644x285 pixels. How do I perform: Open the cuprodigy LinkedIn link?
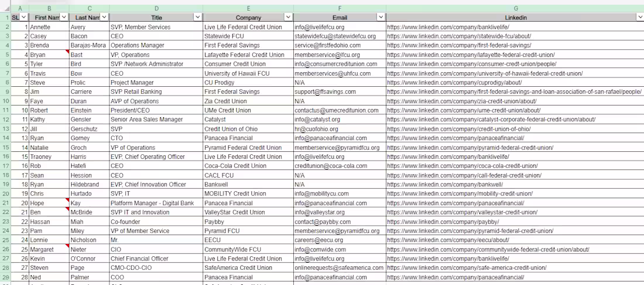[x=454, y=83]
